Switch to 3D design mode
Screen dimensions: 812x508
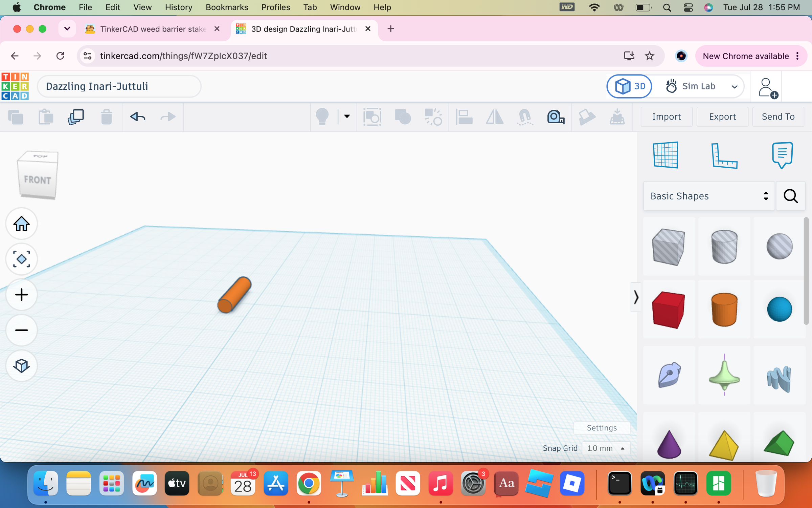point(629,86)
